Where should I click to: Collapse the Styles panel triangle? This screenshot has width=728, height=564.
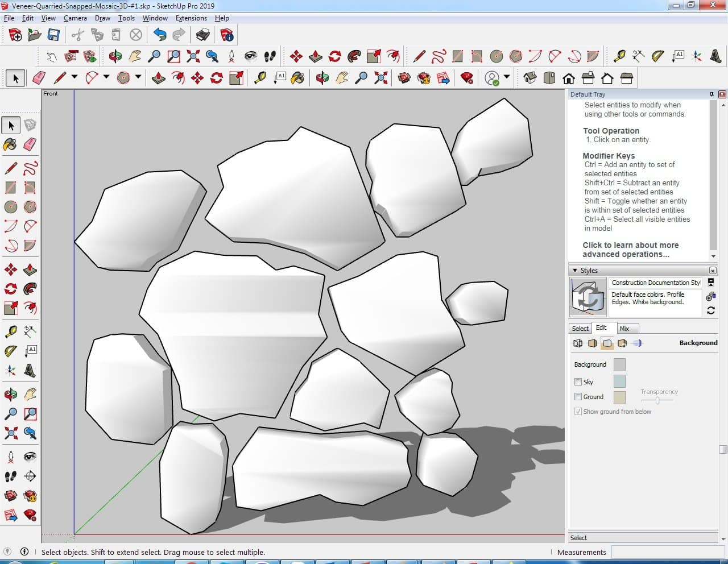click(x=575, y=271)
